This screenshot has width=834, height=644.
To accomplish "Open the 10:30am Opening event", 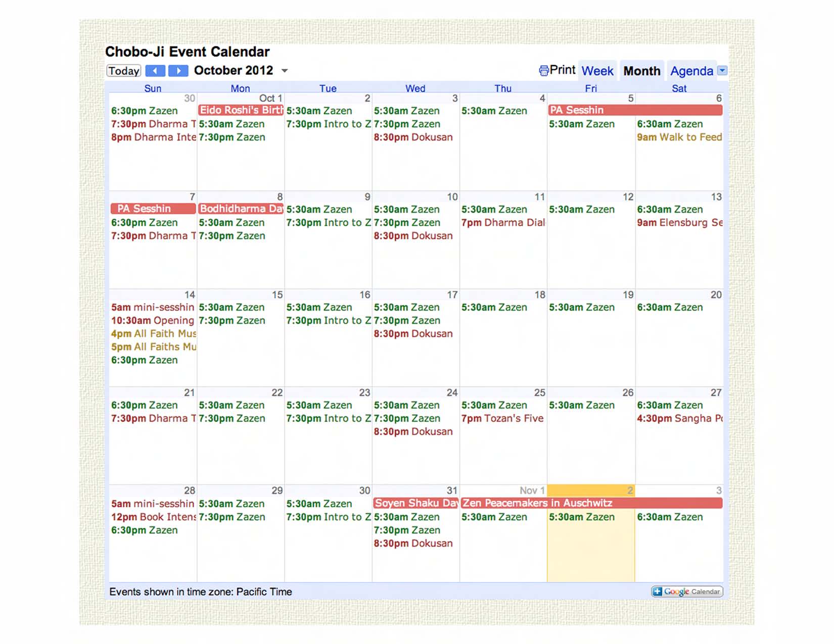I will [x=152, y=321].
